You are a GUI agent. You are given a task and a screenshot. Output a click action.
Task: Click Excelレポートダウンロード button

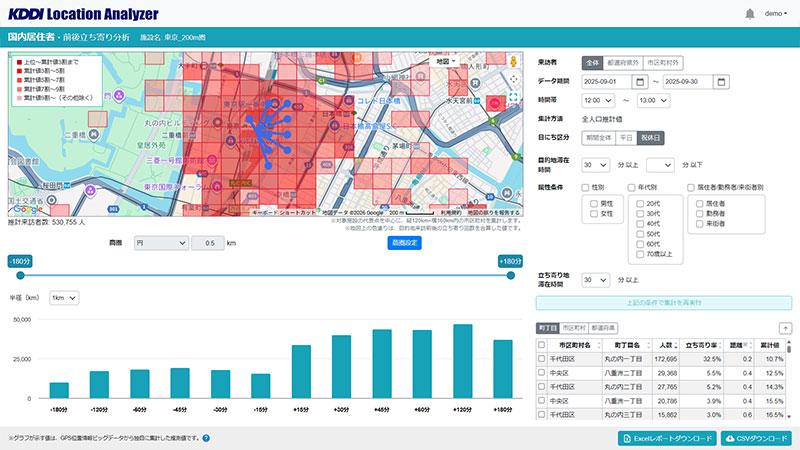pos(665,438)
